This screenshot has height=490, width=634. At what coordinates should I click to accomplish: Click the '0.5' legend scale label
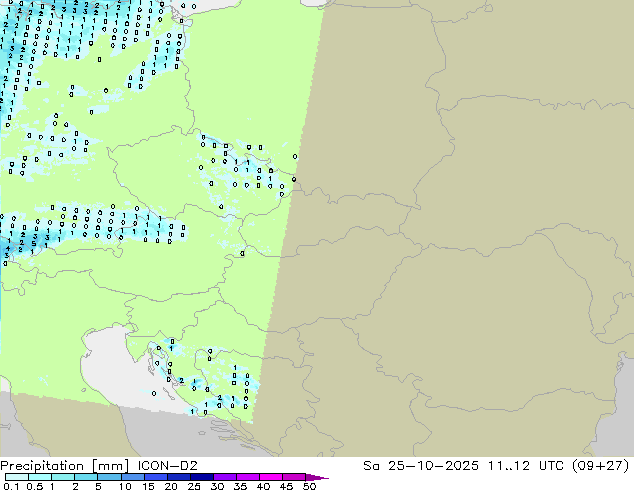click(35, 486)
